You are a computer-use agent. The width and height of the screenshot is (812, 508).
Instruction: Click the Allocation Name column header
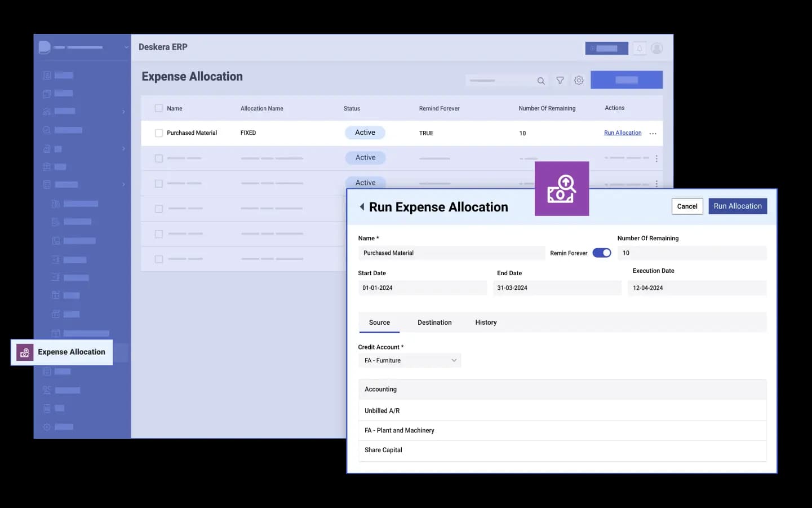click(x=262, y=109)
